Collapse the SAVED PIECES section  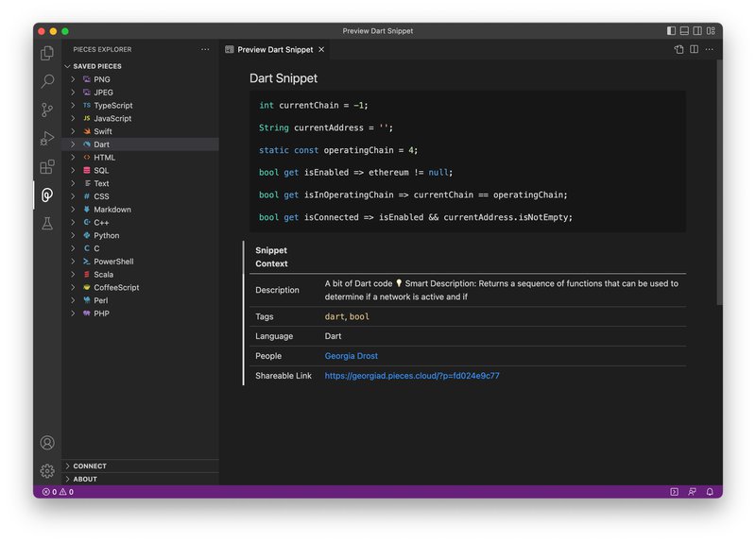pyautogui.click(x=140, y=66)
